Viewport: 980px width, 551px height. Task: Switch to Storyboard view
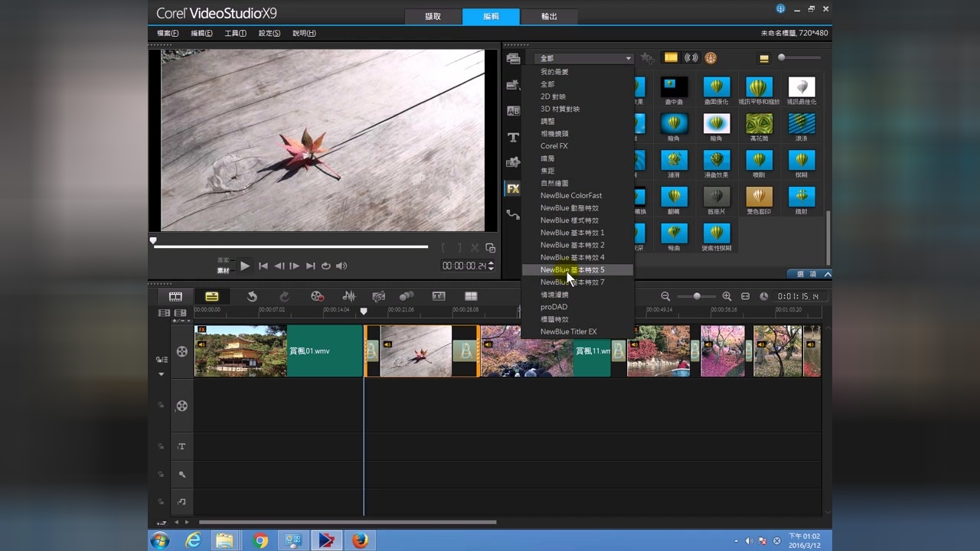coord(175,296)
